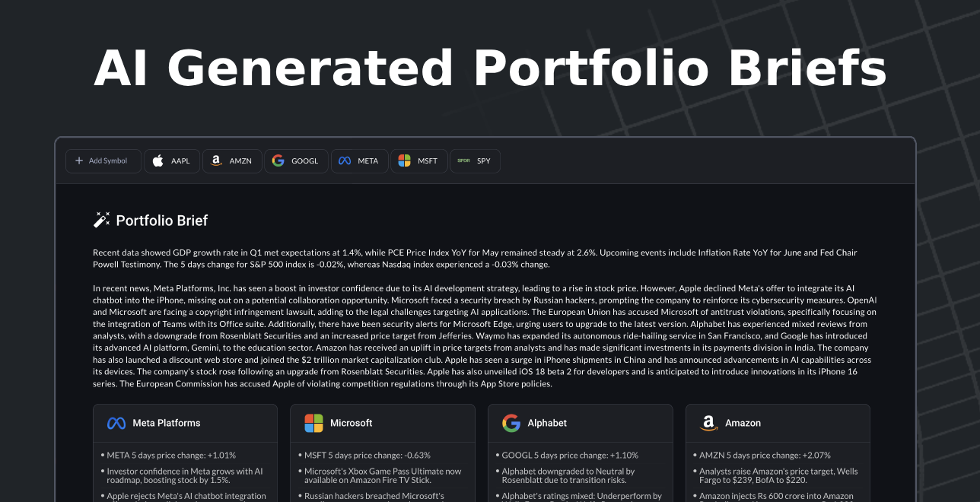Viewport: 980px width, 502px height.
Task: Click the Amazon logo in symbol bar
Action: 217,161
